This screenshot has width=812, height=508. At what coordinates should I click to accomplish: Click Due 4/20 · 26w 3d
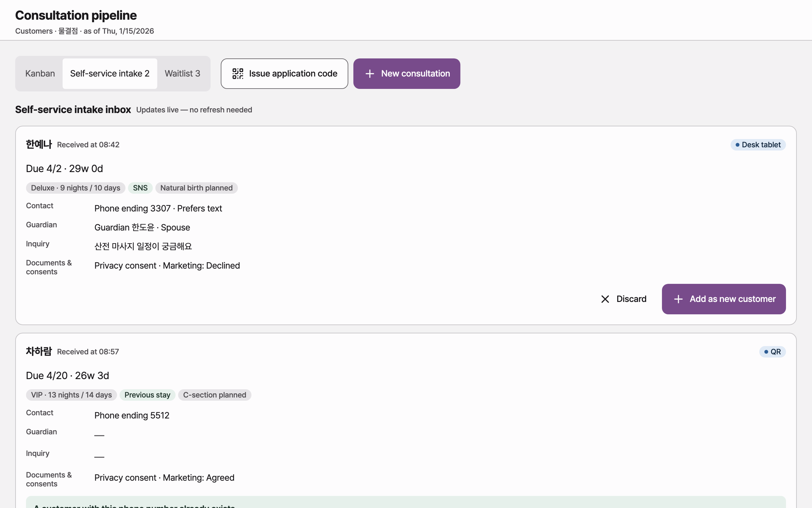pyautogui.click(x=68, y=375)
